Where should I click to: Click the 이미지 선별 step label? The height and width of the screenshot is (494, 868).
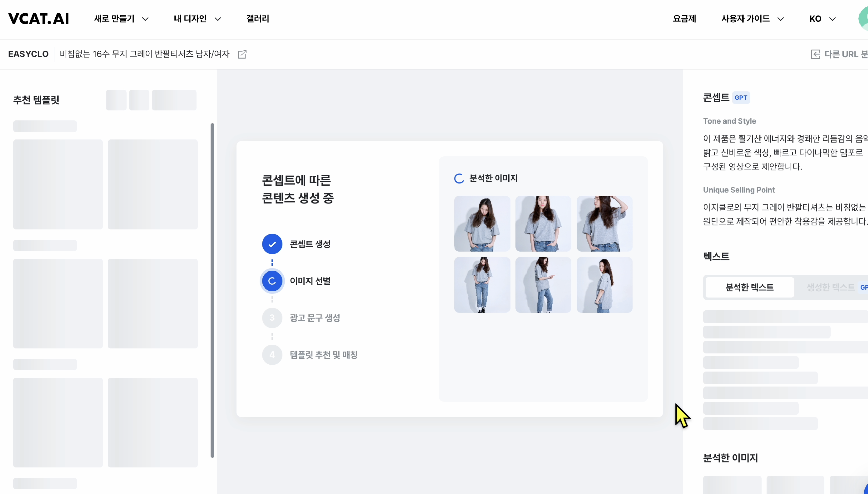(x=310, y=281)
